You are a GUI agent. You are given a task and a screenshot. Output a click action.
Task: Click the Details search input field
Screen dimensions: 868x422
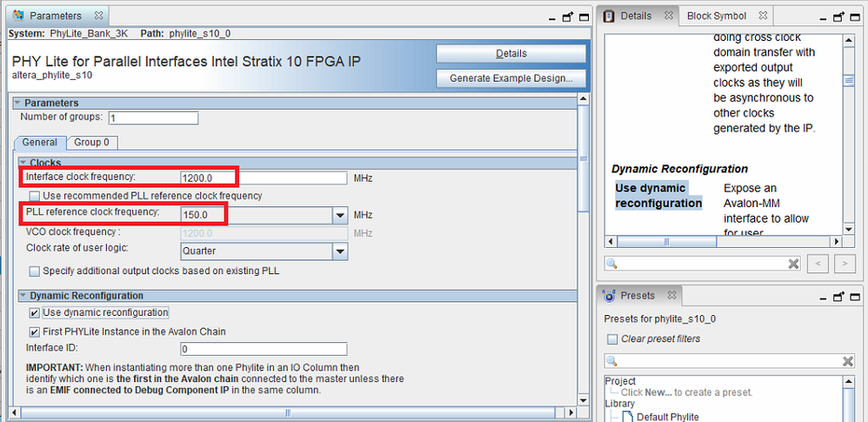[x=703, y=264]
